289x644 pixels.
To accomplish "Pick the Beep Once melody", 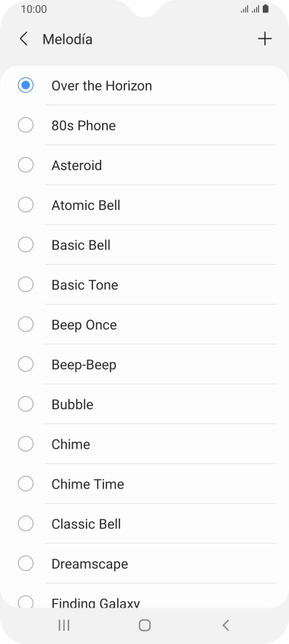I will pyautogui.click(x=145, y=324).
